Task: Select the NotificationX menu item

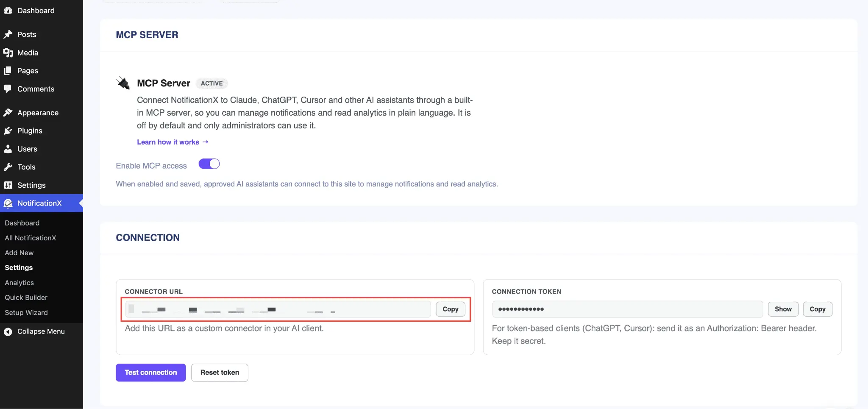Action: (x=42, y=203)
